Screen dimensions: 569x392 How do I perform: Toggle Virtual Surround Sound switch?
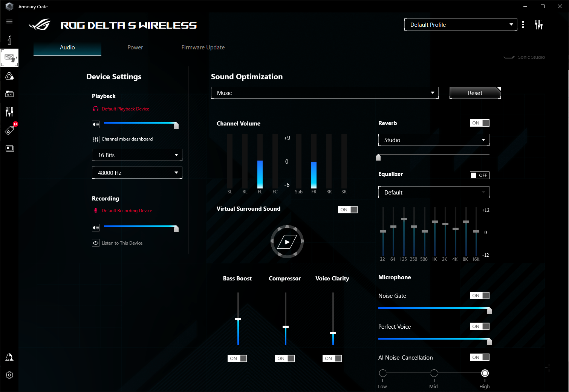(348, 210)
